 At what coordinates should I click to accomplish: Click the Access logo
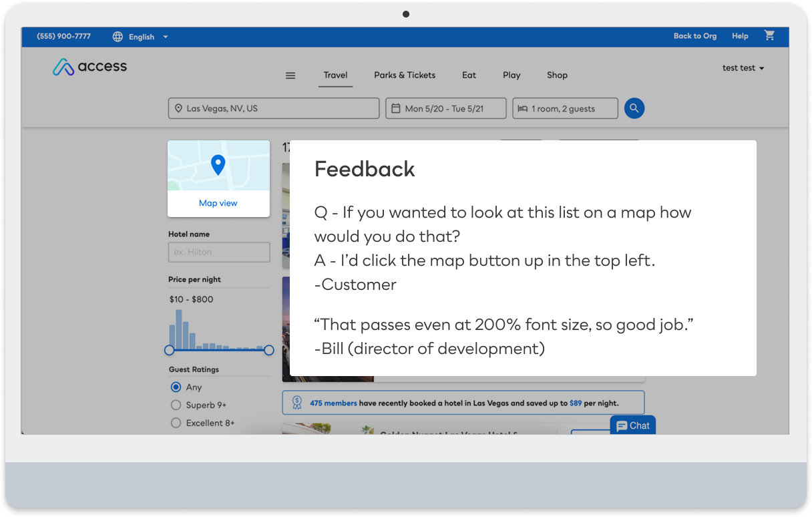click(90, 67)
